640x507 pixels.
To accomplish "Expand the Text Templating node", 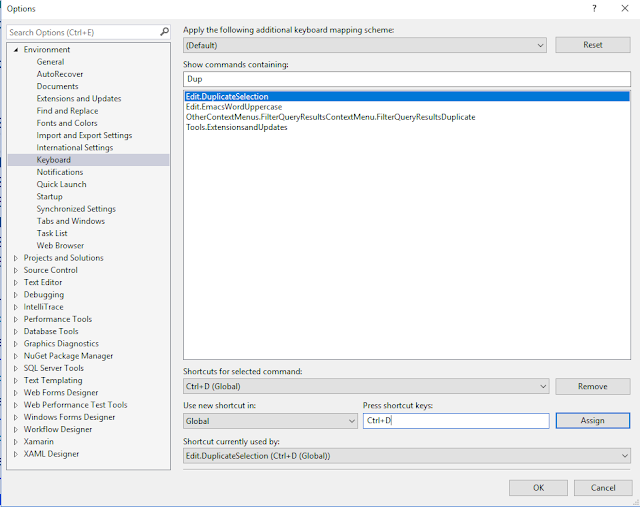I will coord(16,380).
